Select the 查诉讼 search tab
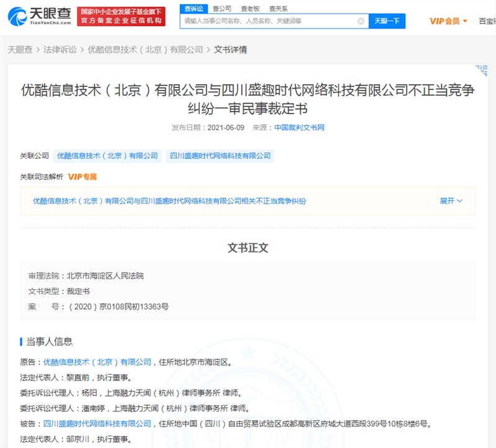 click(x=194, y=9)
